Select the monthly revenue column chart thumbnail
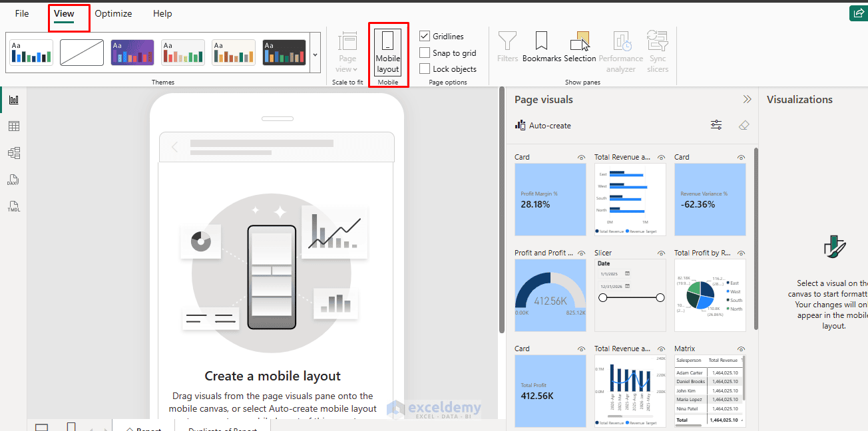 [630, 391]
